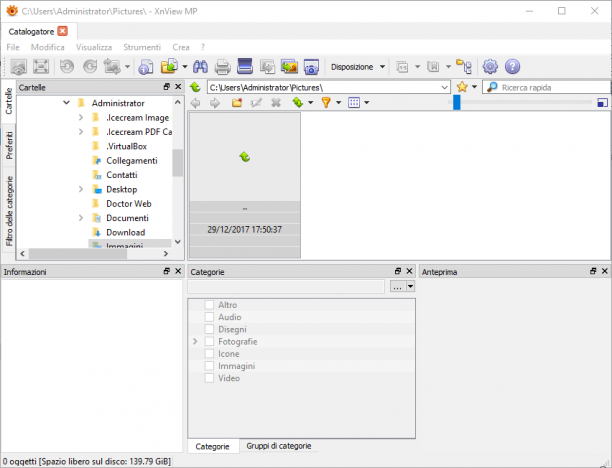This screenshot has height=468, width=612.
Task: Close the Cartelle panel
Action: 178,87
